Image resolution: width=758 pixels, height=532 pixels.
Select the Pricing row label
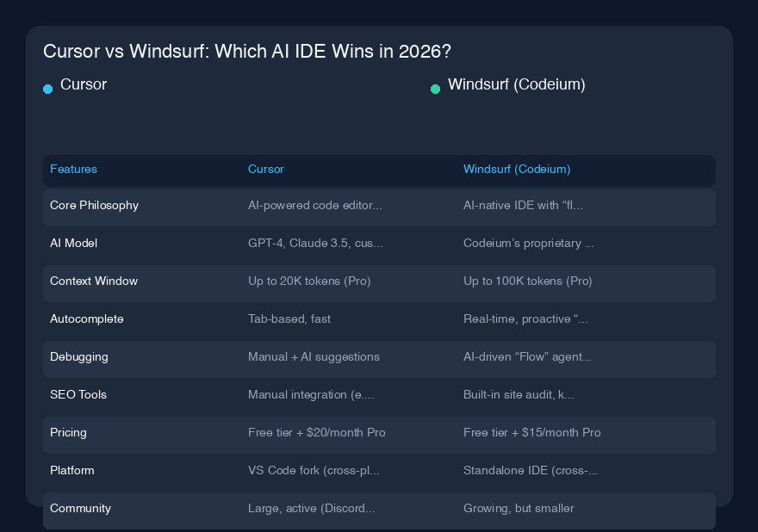click(x=68, y=432)
